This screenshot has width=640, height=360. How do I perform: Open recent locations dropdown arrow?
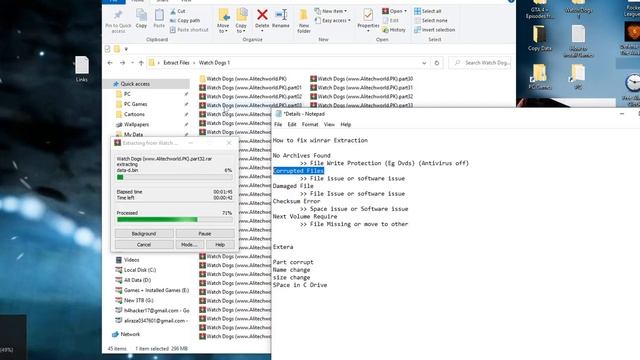pyautogui.click(x=132, y=63)
